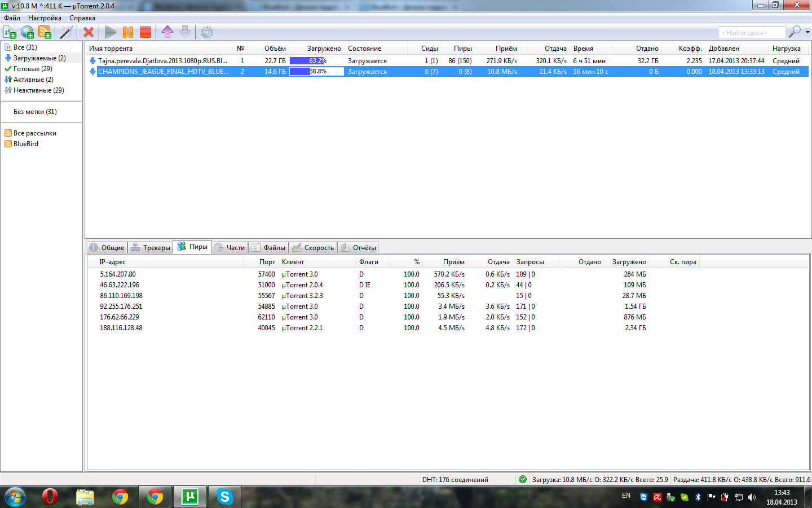812x508 pixels.
Task: Switch to the Общие tab
Action: point(107,248)
